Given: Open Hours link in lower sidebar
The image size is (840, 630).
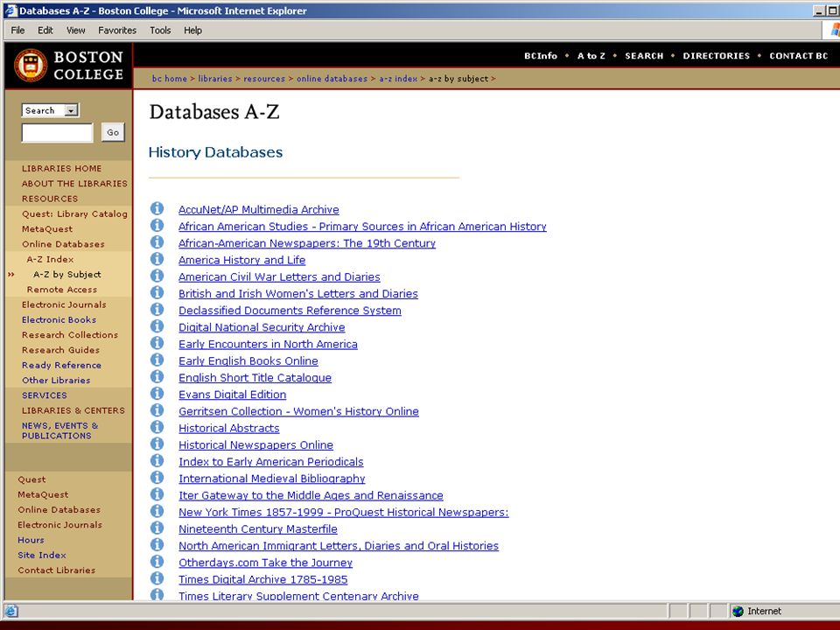Looking at the screenshot, I should [x=31, y=540].
